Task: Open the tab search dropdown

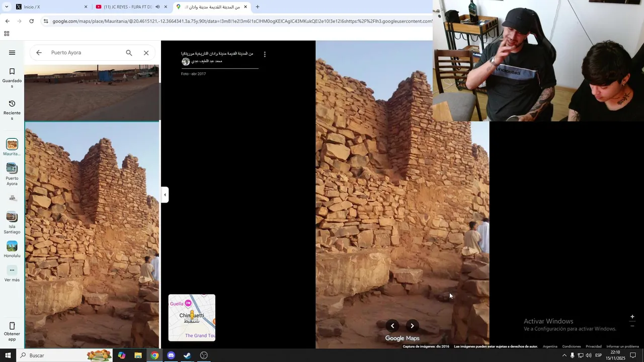Action: (6, 7)
